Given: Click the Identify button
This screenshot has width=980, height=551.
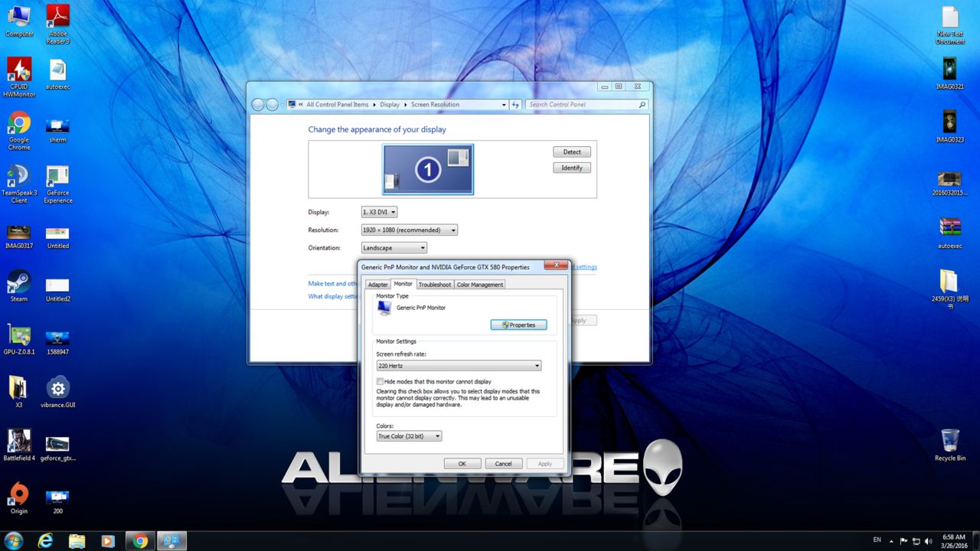Looking at the screenshot, I should tap(572, 168).
